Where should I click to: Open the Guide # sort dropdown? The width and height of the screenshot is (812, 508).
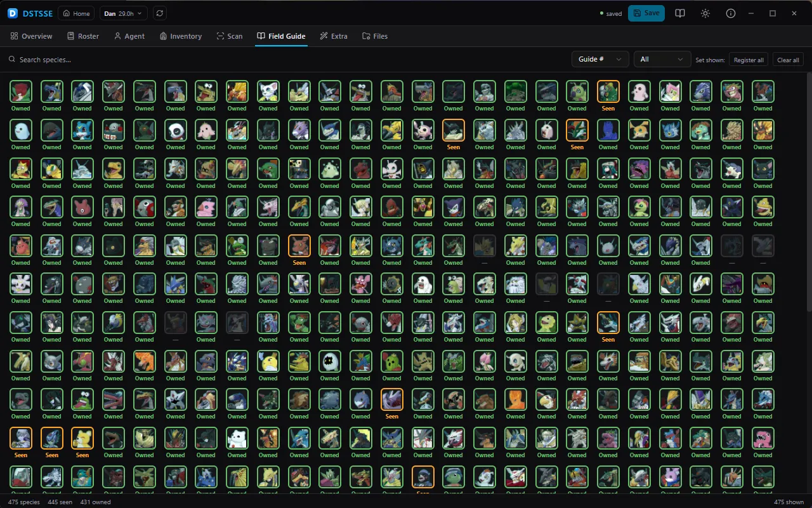[600, 59]
